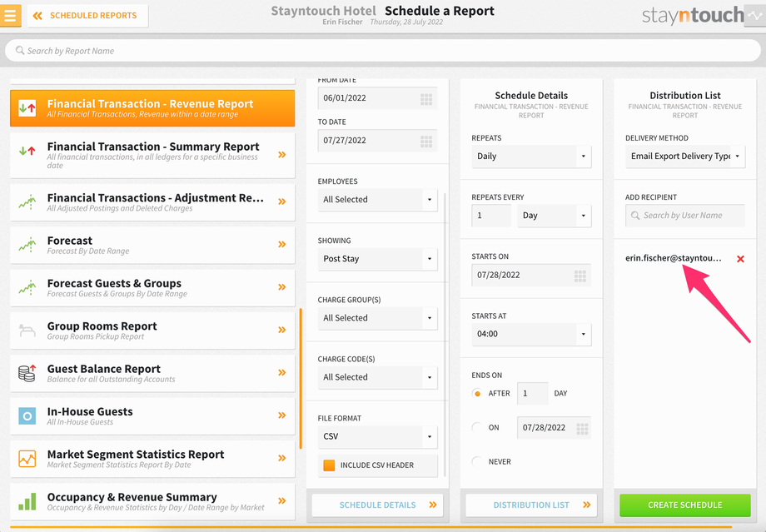Viewport: 766px width, 532px height.
Task: Expand the Delivery Method dropdown
Action: pyautogui.click(x=685, y=157)
